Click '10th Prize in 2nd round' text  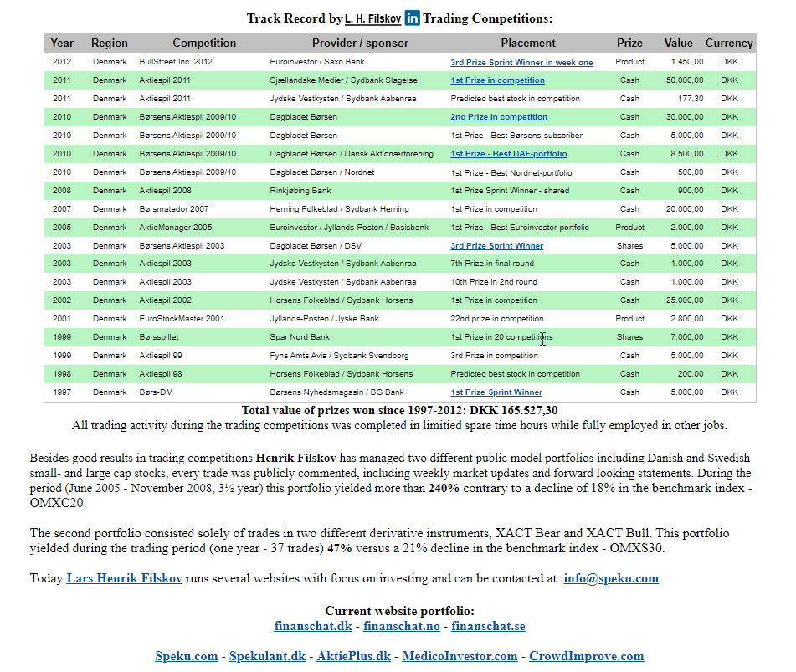pos(494,282)
